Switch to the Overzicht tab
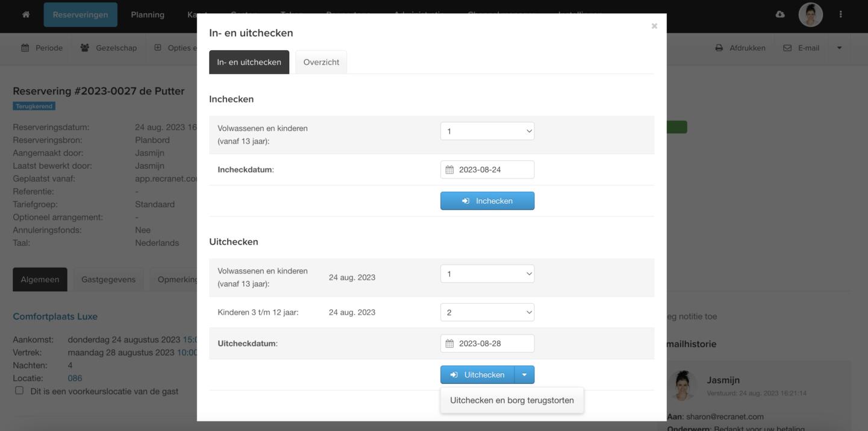Image resolution: width=868 pixels, height=431 pixels. tap(321, 62)
